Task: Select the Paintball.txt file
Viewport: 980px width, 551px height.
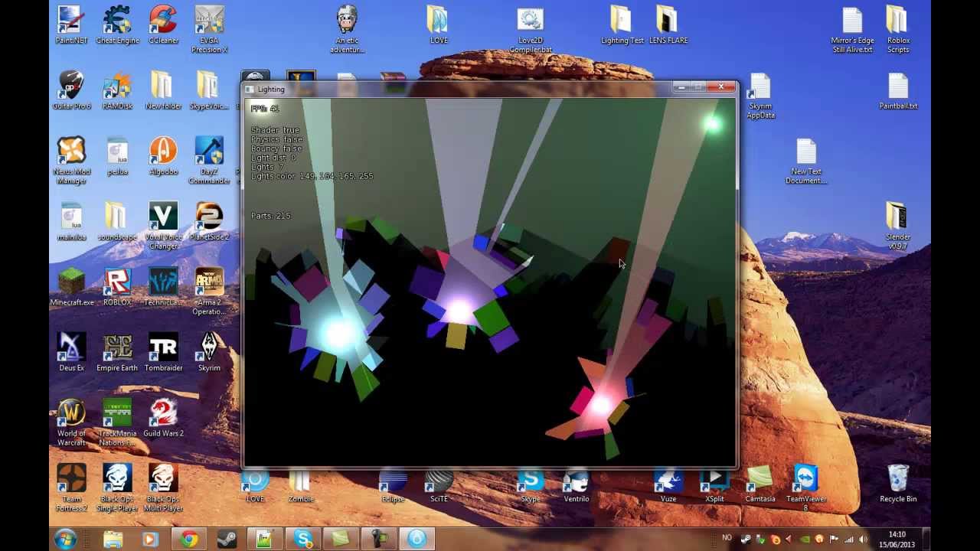Action: coord(898,91)
